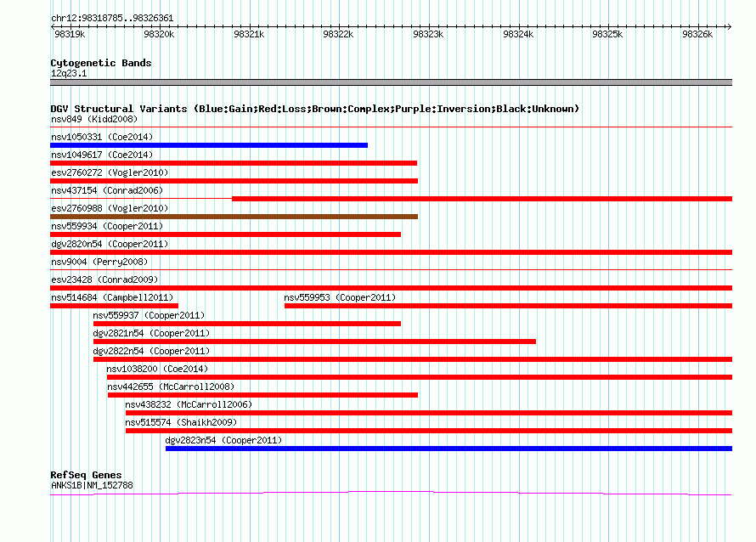The image size is (756, 542).
Task: Click the dgv2823n54 (Cooper2011) label
Action: (223, 440)
